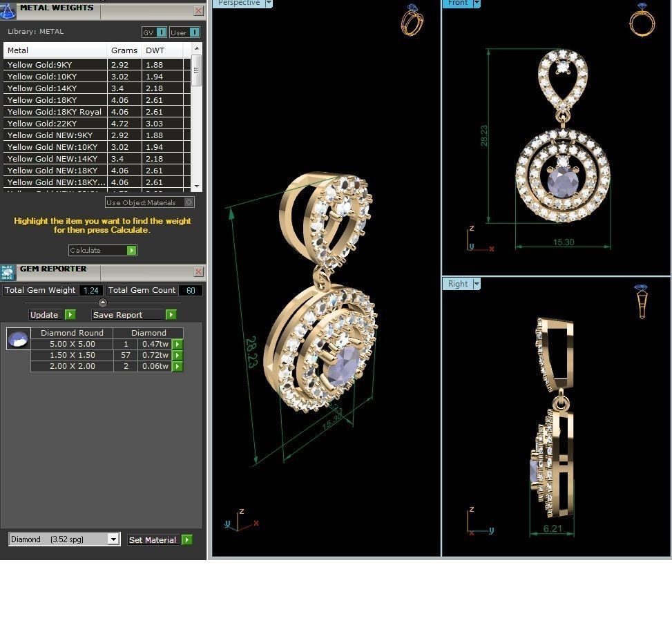Click the green arrow beside Calculate
672x643 pixels.
[132, 250]
